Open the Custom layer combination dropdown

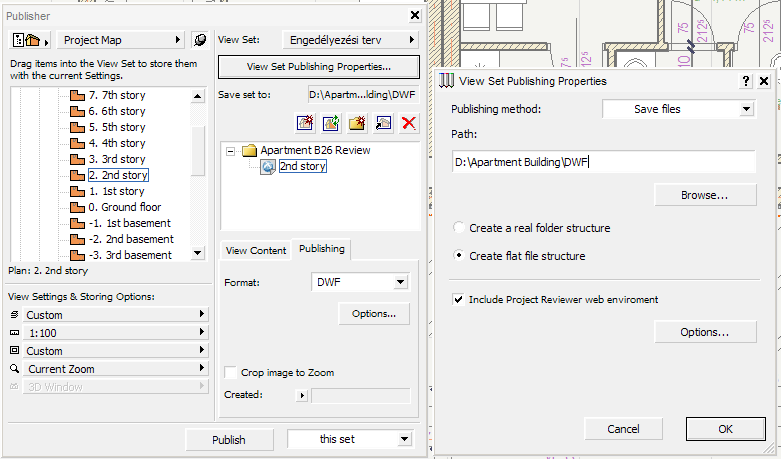tap(116, 315)
